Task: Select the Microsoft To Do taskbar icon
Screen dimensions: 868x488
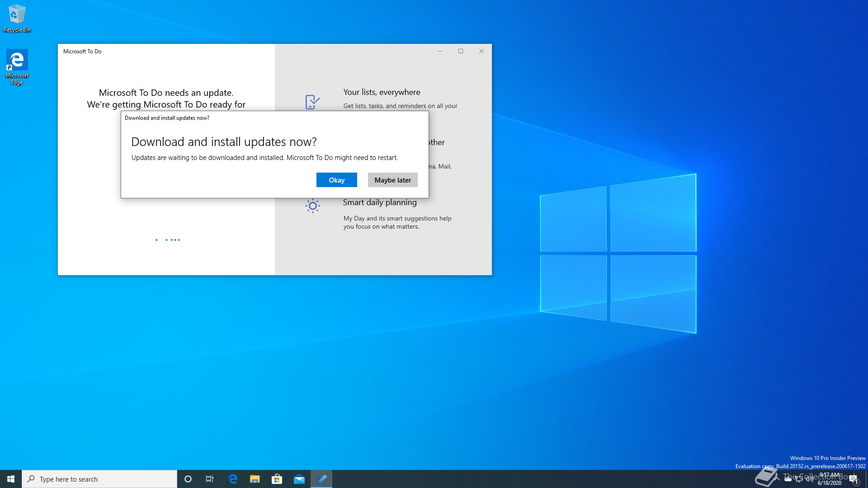Action: click(x=321, y=479)
